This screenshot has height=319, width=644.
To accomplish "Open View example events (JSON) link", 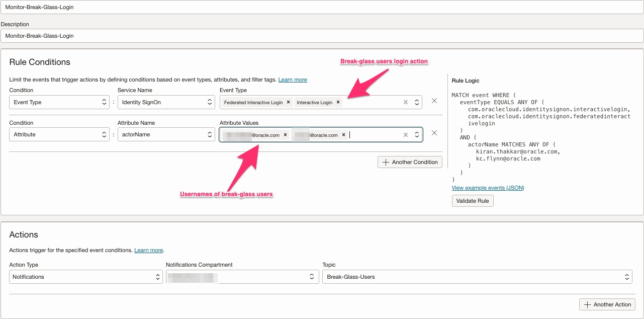I will pos(488,188).
